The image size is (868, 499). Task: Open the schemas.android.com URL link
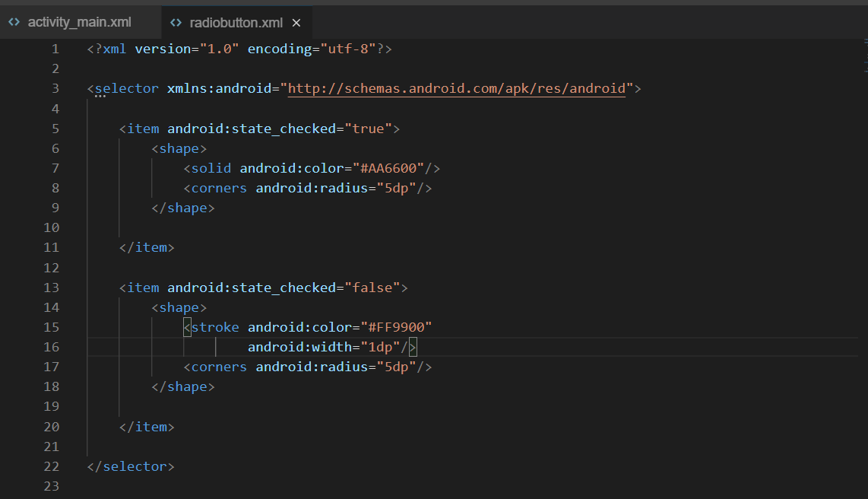(457, 88)
